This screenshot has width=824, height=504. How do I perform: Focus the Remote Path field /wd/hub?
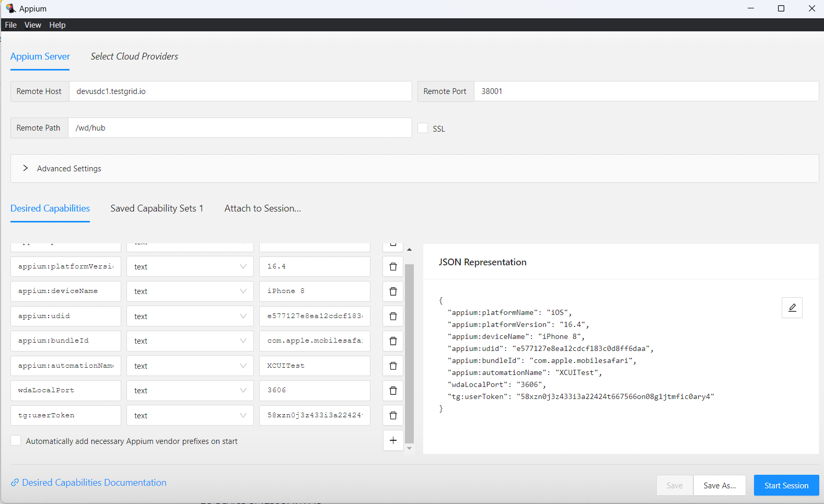[x=240, y=128]
